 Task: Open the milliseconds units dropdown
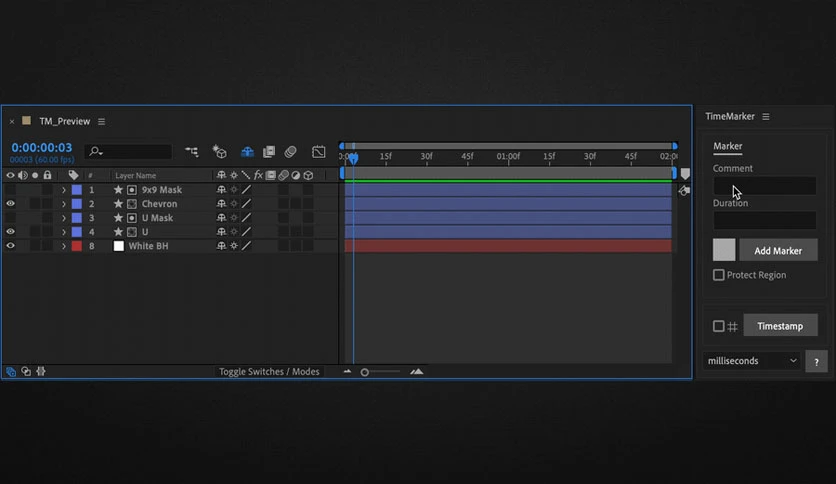(752, 361)
